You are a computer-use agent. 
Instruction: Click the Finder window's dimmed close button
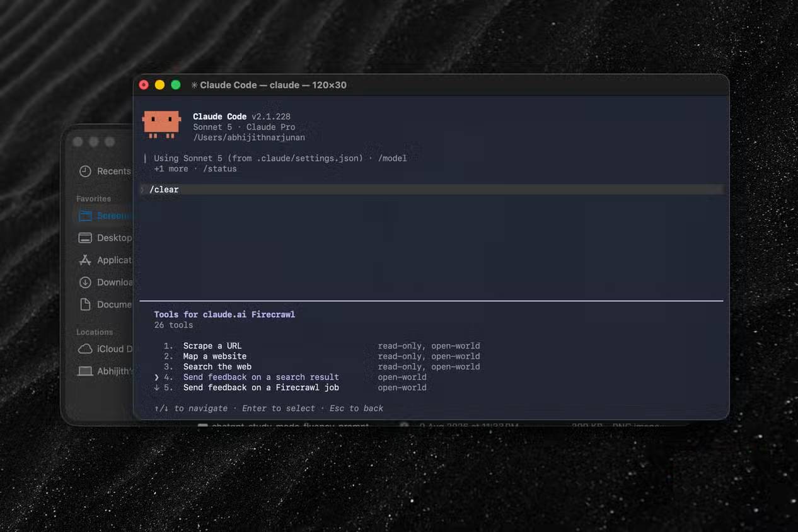(78, 142)
